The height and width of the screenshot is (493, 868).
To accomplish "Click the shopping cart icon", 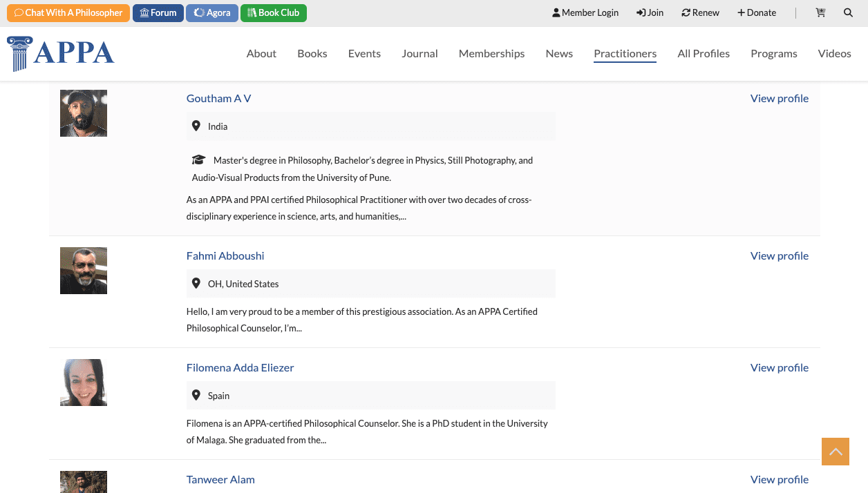I will click(x=820, y=12).
